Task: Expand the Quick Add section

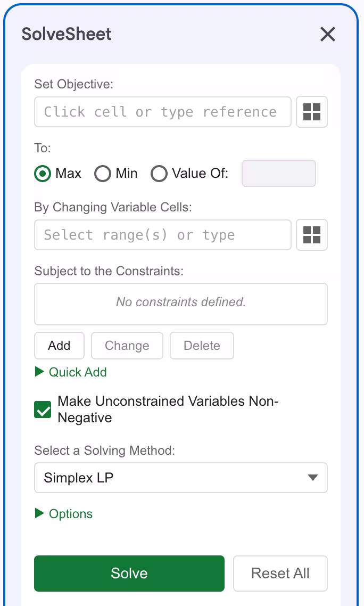Action: (71, 372)
